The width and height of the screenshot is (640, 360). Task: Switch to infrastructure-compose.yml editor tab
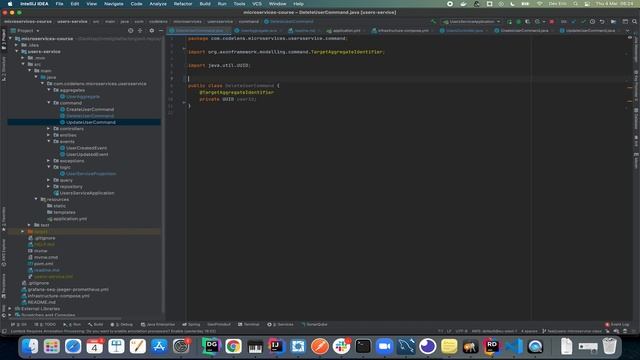click(402, 31)
